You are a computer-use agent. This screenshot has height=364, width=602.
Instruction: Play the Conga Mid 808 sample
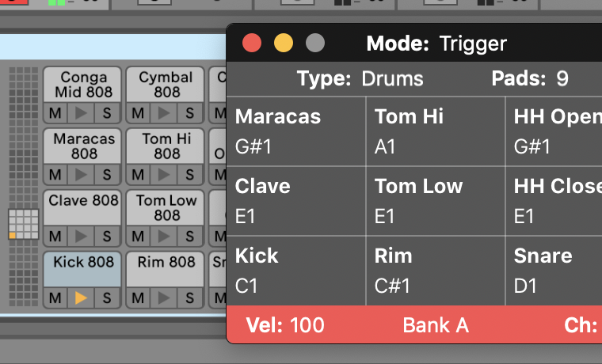coord(81,113)
